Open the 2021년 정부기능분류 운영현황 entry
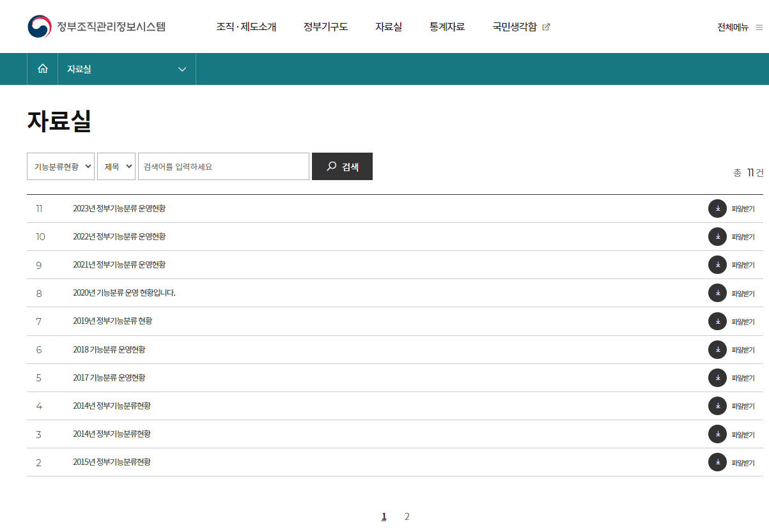Viewport: 769px width, 532px height. point(119,265)
